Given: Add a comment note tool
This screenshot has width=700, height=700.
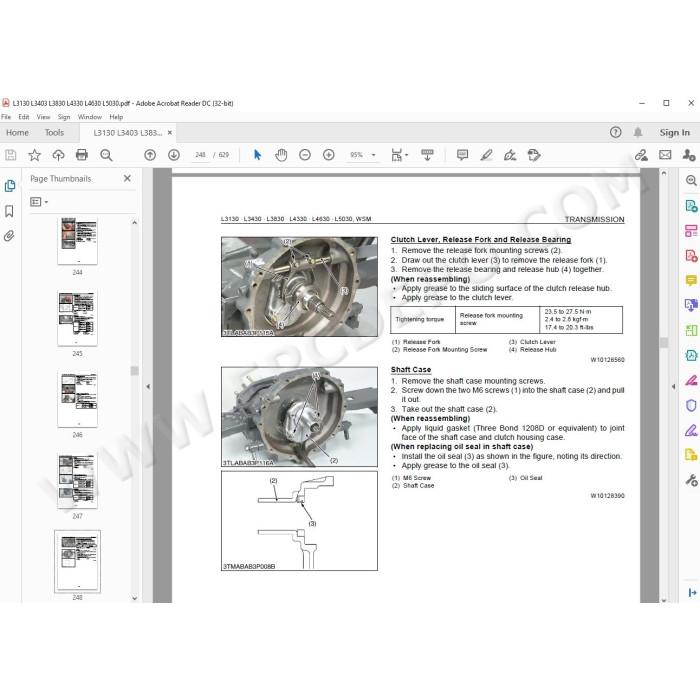Looking at the screenshot, I should click(x=462, y=155).
